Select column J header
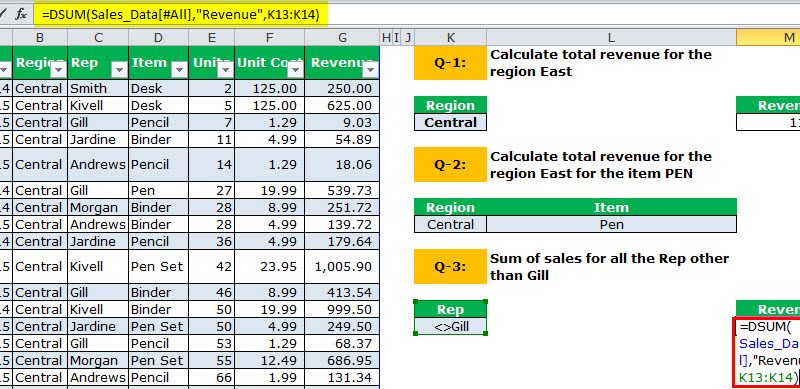The image size is (800, 389). click(x=408, y=37)
